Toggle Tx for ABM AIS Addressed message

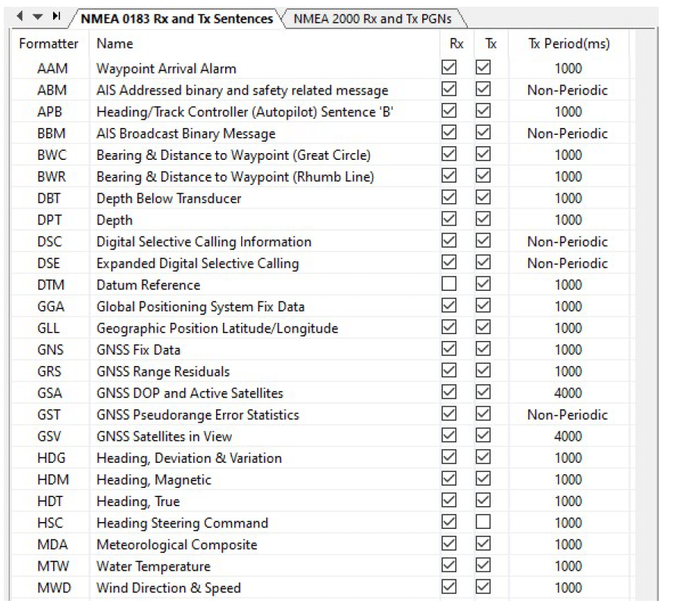point(483,89)
